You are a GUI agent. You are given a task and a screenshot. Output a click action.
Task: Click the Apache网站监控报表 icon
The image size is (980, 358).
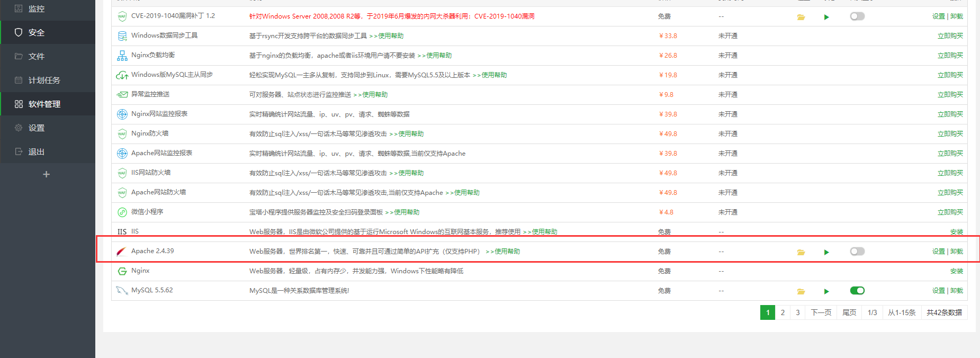(x=122, y=154)
